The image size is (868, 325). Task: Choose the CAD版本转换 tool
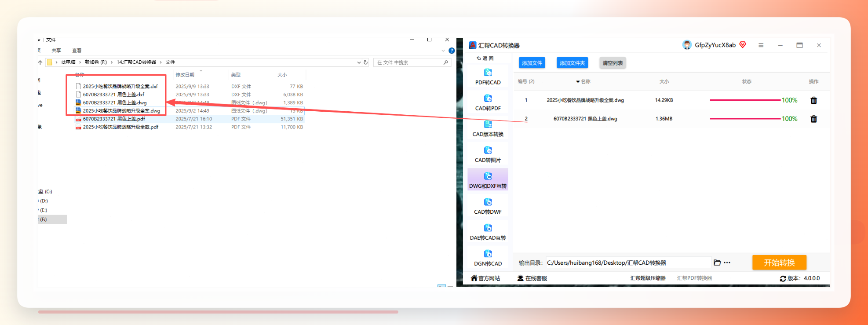click(x=488, y=129)
